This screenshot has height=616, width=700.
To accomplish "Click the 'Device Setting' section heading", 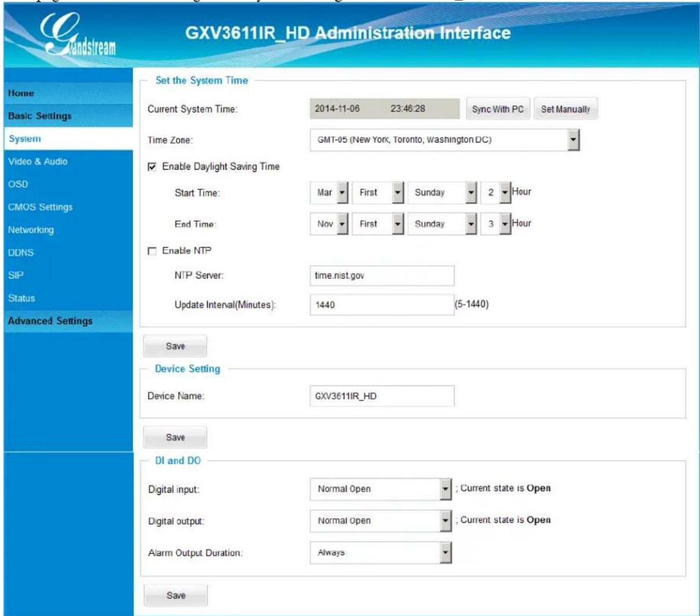I will [x=187, y=369].
